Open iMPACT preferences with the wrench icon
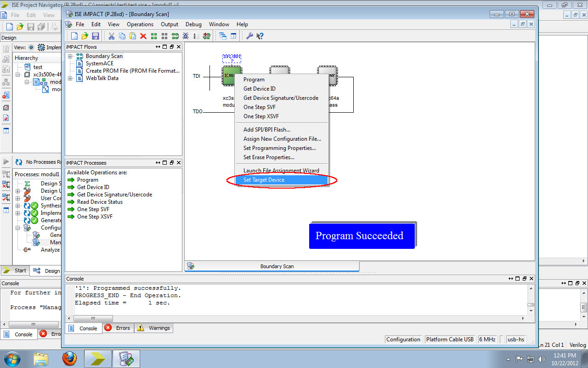588x368 pixels. (249, 36)
